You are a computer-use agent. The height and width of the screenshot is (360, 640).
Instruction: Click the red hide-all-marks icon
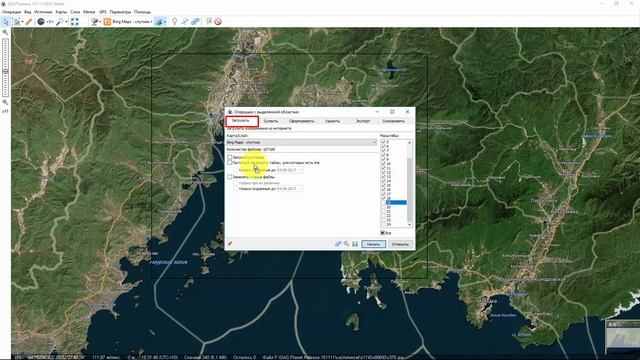pyautogui.click(x=218, y=22)
